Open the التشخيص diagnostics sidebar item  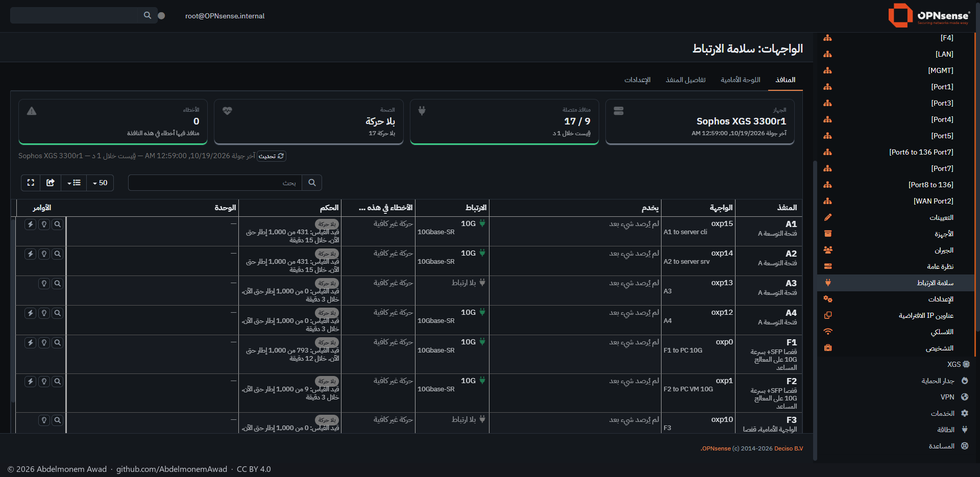(x=896, y=348)
